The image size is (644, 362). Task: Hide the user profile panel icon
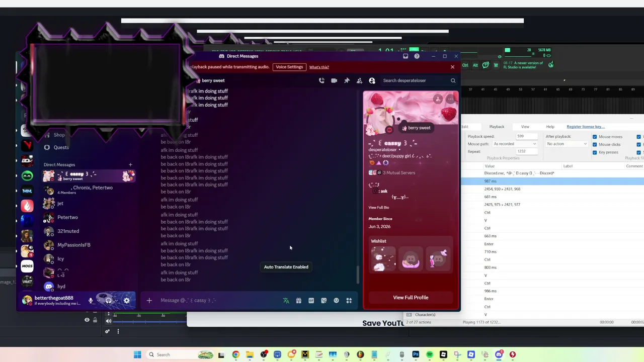372,80
